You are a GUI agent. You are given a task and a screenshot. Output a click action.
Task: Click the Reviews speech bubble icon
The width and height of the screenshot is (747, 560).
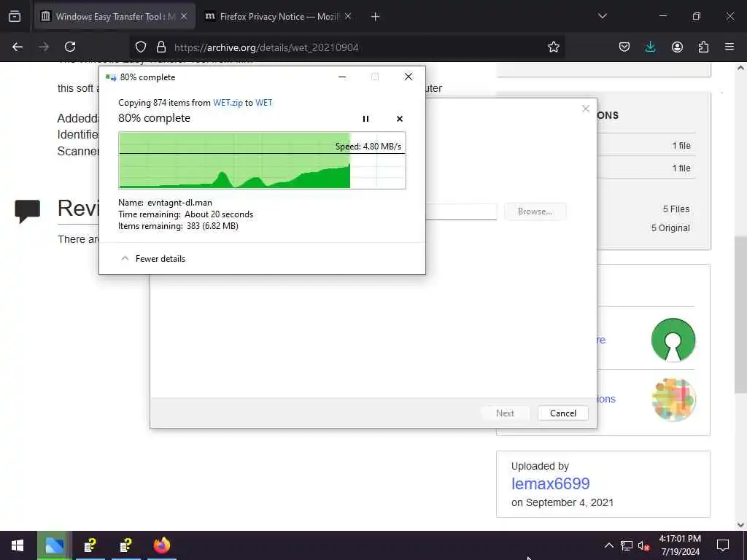pyautogui.click(x=28, y=211)
